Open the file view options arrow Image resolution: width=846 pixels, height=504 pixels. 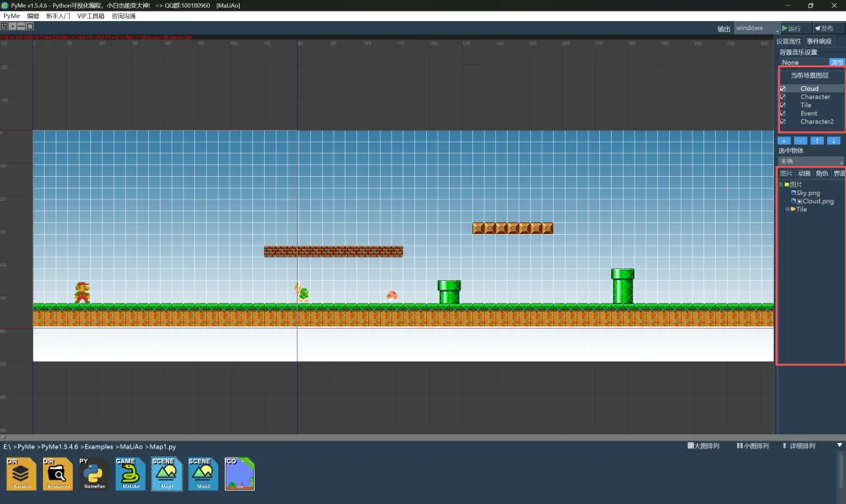pyautogui.click(x=840, y=445)
